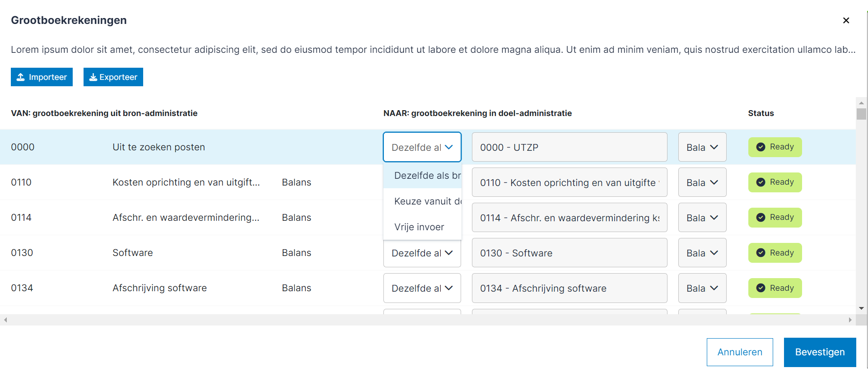Click the Ready checkmark icon for row 0110
Screen dimensions: 868x377
point(761,182)
